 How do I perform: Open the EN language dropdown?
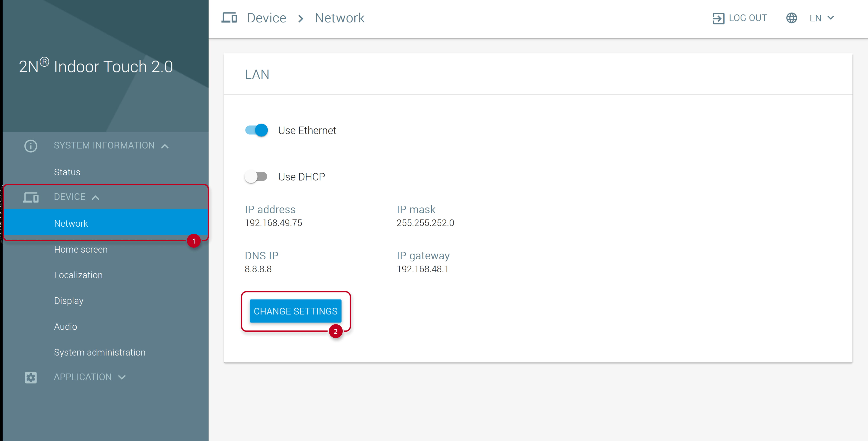(x=821, y=18)
